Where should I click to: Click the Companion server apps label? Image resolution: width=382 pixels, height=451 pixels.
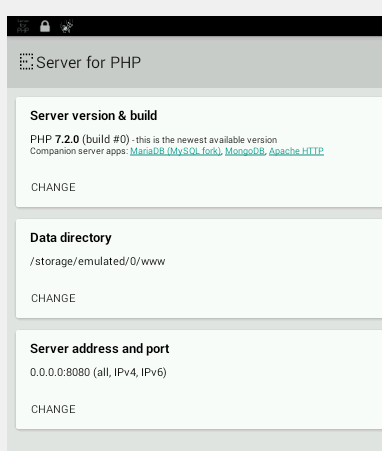tap(79, 151)
